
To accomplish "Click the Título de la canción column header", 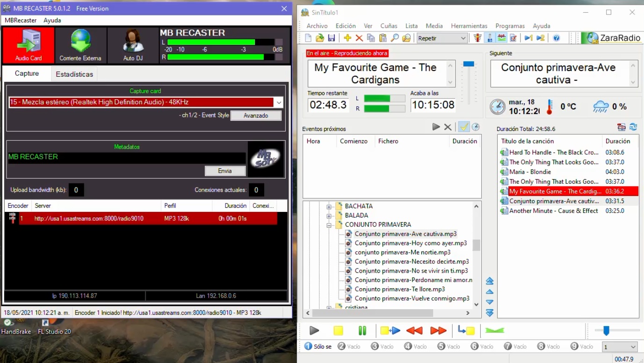I will 550,141.
